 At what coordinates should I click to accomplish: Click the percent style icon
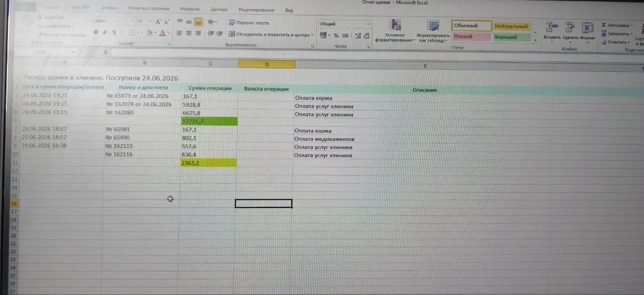point(336,36)
